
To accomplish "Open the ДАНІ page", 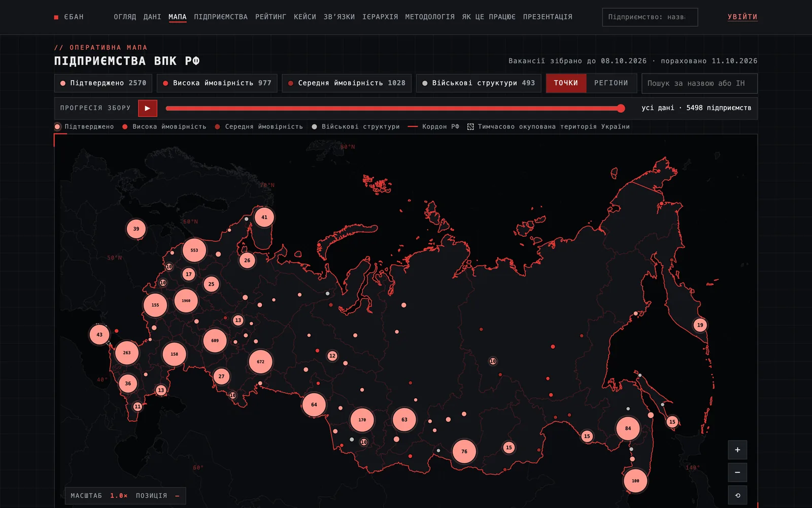I will point(152,17).
